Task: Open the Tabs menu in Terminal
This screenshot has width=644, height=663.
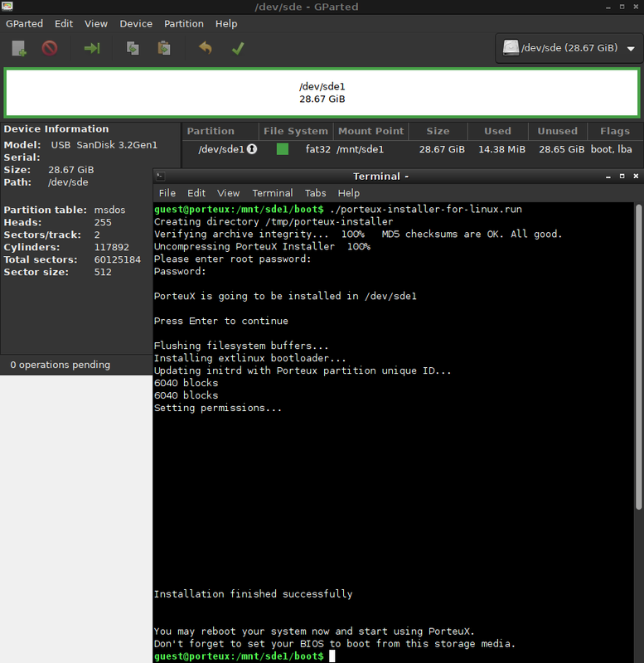Action: (x=316, y=193)
